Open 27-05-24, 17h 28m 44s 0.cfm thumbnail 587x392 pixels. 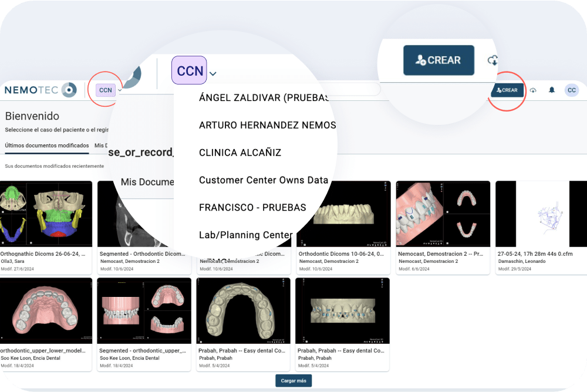tap(541, 214)
